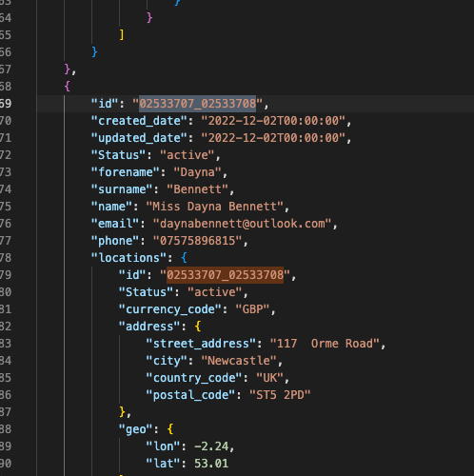The height and width of the screenshot is (476, 474).
Task: Select the highlighted id value on line 69
Action: coord(197,104)
